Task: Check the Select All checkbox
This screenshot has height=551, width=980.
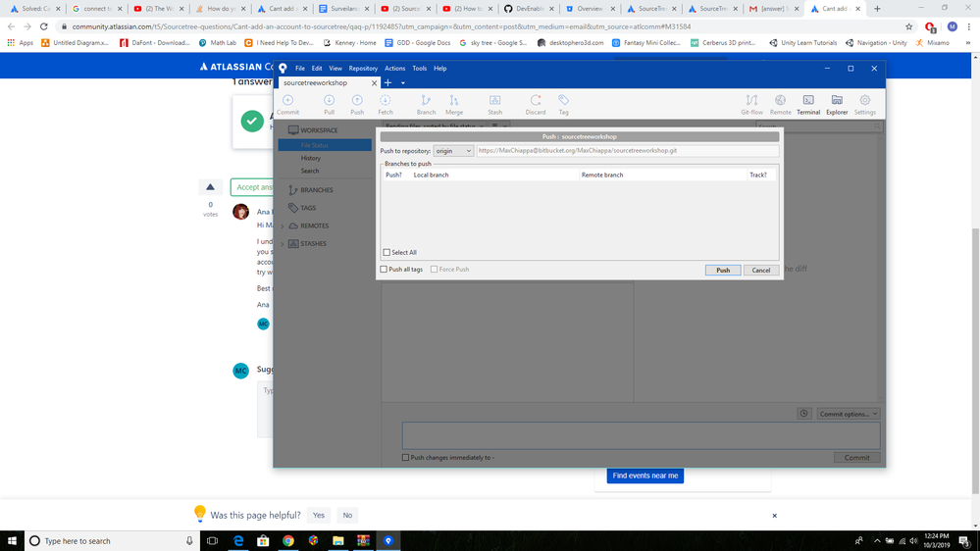Action: pyautogui.click(x=387, y=252)
